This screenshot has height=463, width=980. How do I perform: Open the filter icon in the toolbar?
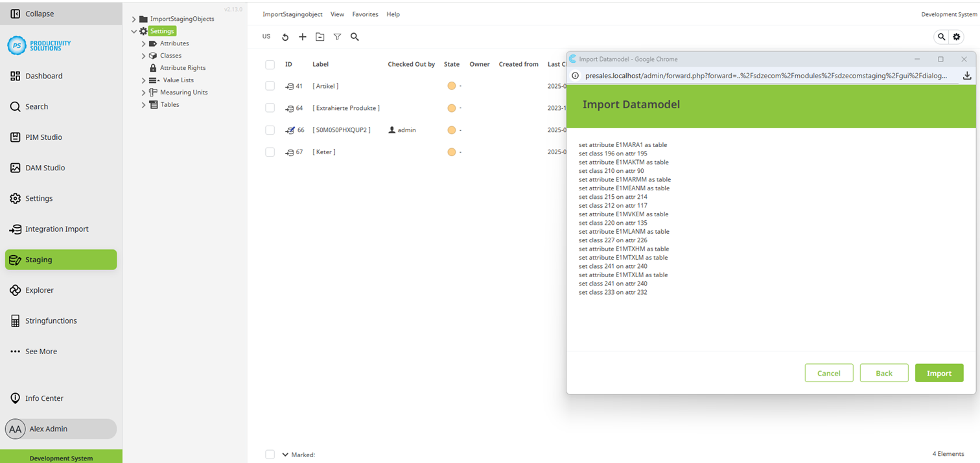click(337, 37)
